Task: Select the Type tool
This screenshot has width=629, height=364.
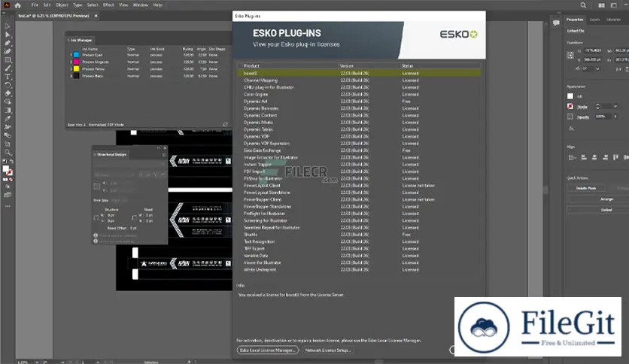Action: 8,77
